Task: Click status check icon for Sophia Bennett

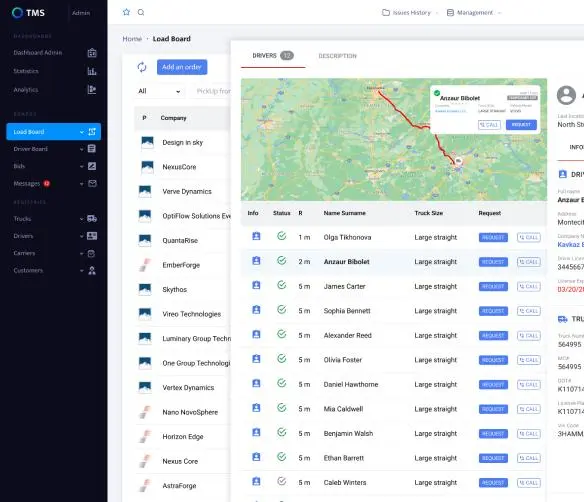Action: tap(282, 310)
